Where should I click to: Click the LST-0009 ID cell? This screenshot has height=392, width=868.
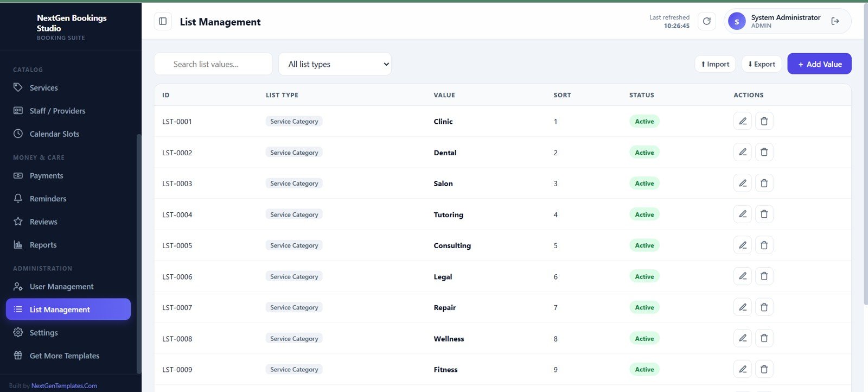pyautogui.click(x=177, y=370)
